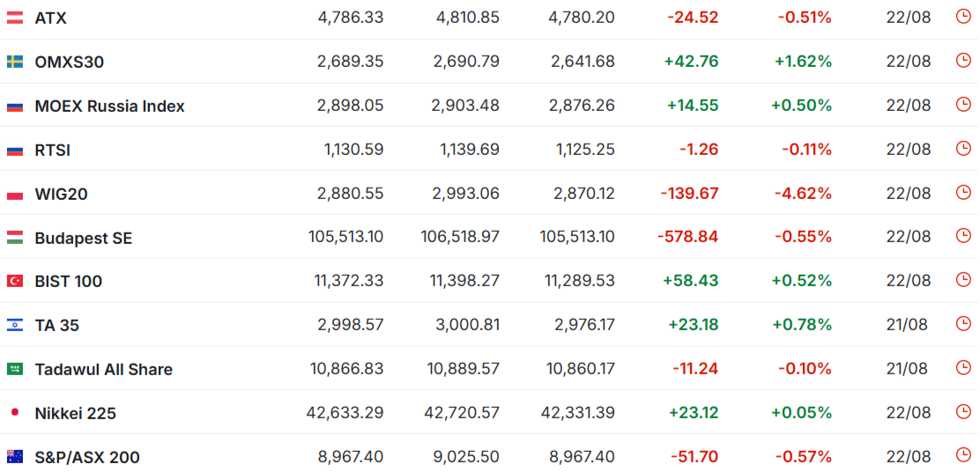Image resolution: width=980 pixels, height=472 pixels.
Task: Click the OMXS30 change value +42.76
Action: point(691,61)
